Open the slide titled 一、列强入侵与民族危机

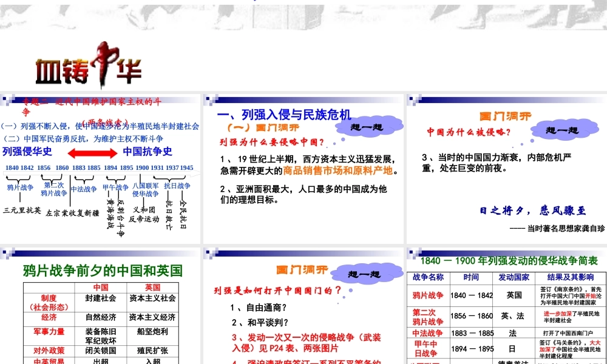click(x=303, y=169)
